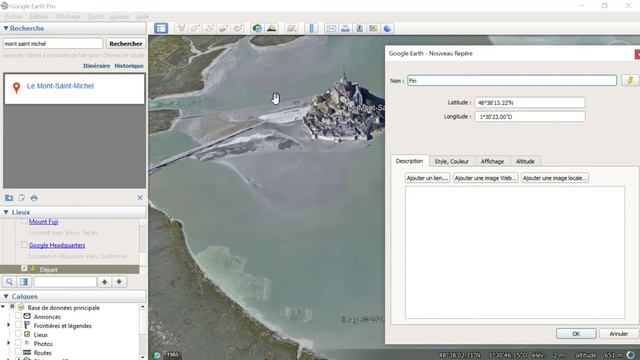Enable the Annonces layer checkbox

pyautogui.click(x=18, y=316)
